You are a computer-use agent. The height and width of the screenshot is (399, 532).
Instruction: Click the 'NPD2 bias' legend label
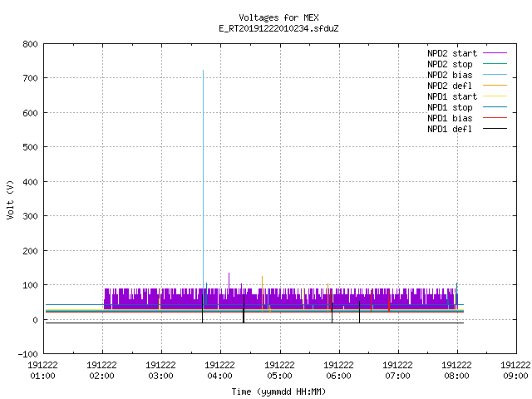450,75
